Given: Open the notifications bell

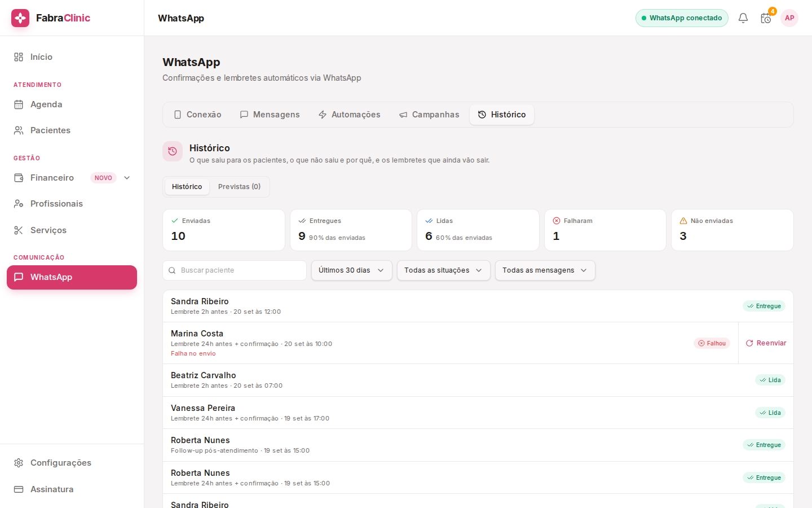Looking at the screenshot, I should [743, 18].
